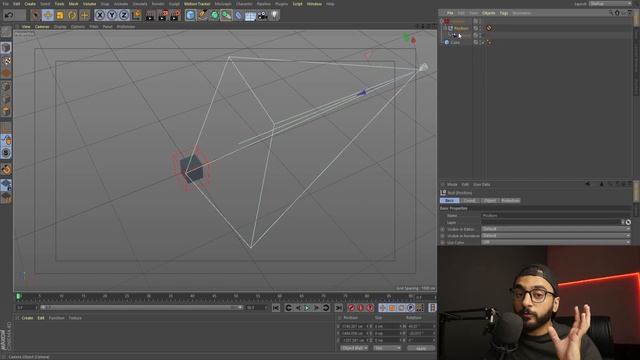This screenshot has height=360, width=640.
Task: Open the Motion Tracker menu
Action: coord(197,4)
